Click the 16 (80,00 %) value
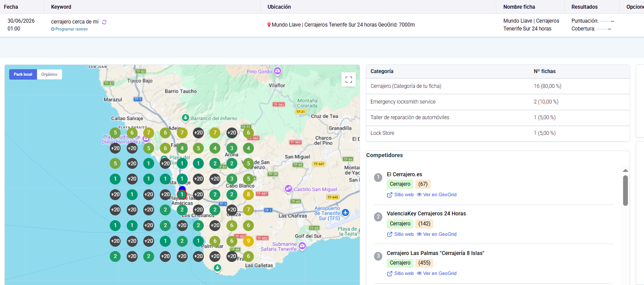The height and width of the screenshot is (285, 644). tap(547, 86)
